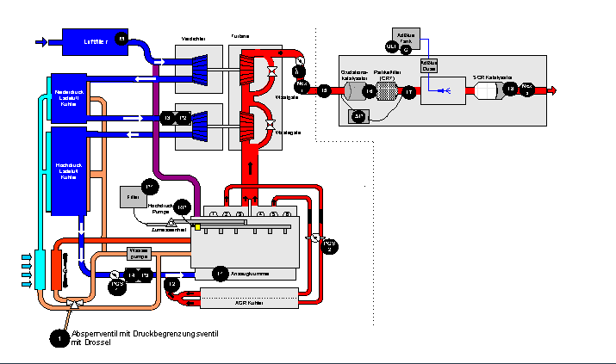Select the PCS 2 sensor circle on the EGR line
The height and width of the screenshot is (364, 616).
click(329, 246)
